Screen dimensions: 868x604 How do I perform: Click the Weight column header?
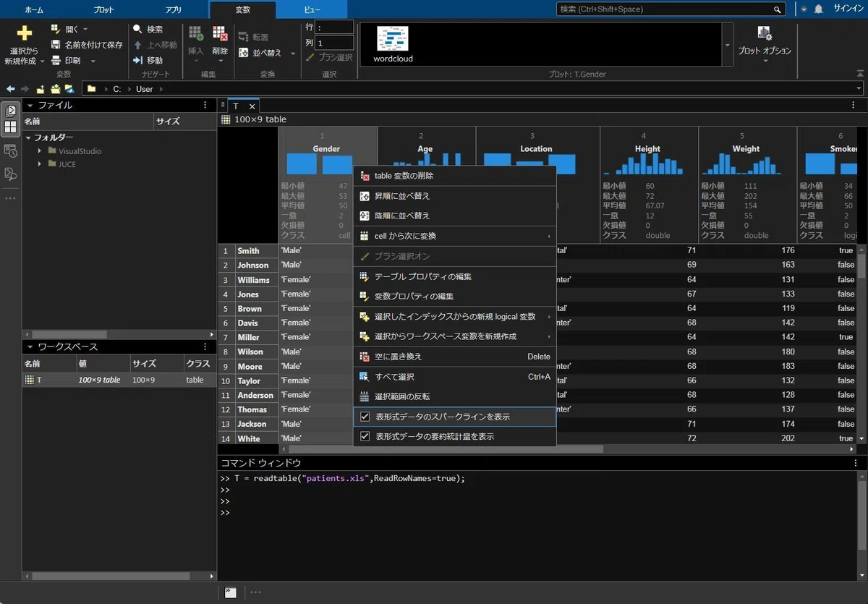[x=746, y=149]
